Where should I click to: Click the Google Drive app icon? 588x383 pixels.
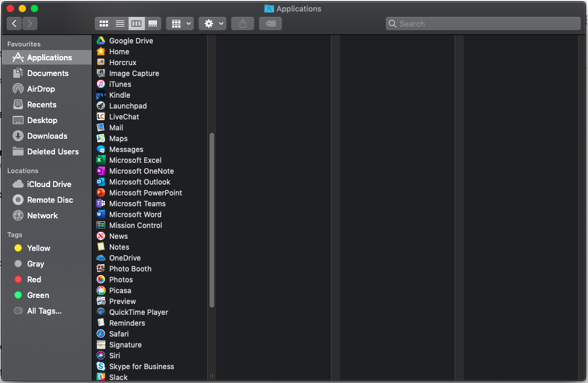point(101,41)
